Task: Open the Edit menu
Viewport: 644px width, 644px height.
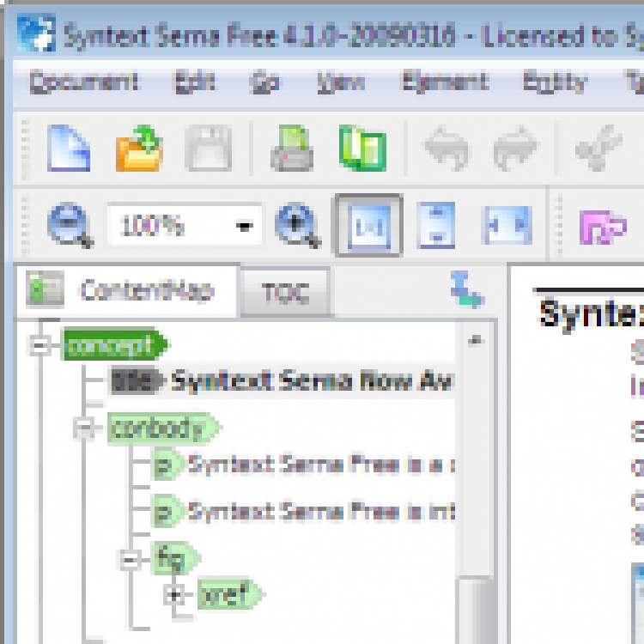Action: (x=195, y=82)
